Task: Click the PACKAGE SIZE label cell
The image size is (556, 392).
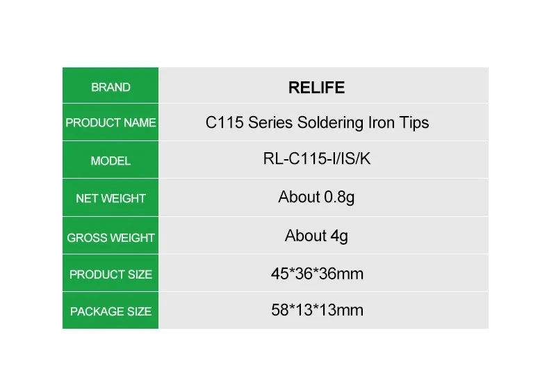Action: point(111,311)
